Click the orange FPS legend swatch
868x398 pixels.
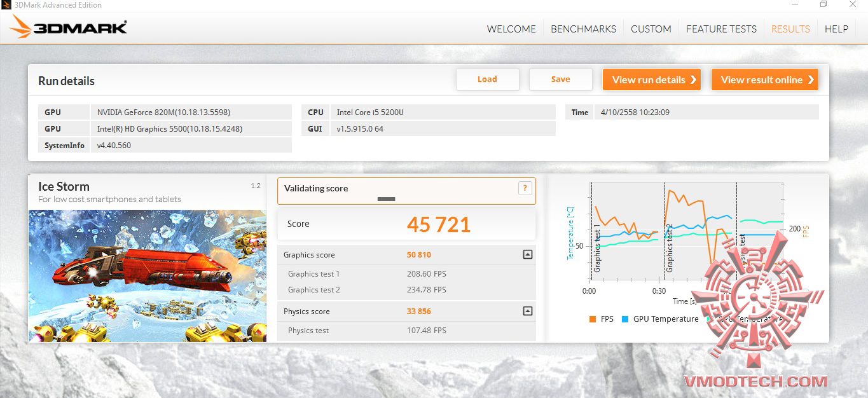(593, 319)
